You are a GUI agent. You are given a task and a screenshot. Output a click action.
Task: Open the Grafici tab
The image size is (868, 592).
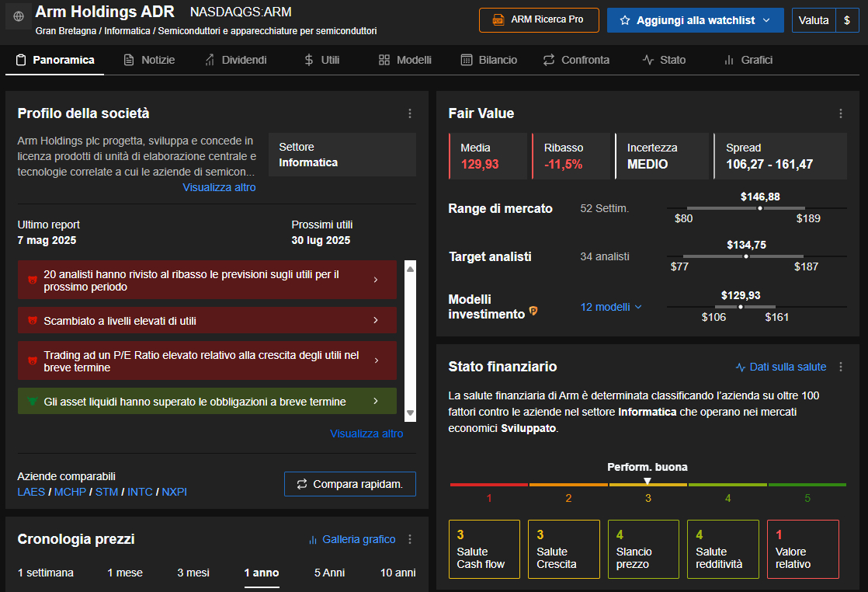(x=748, y=61)
